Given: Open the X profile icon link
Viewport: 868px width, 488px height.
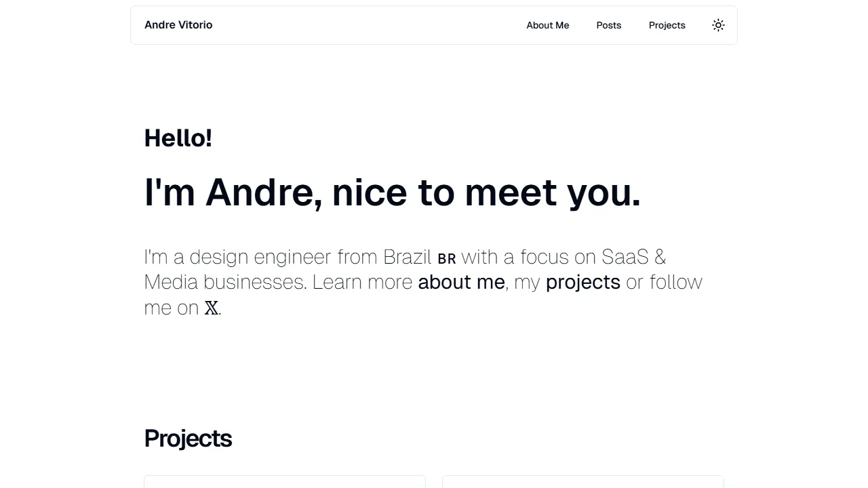Looking at the screenshot, I should point(212,308).
